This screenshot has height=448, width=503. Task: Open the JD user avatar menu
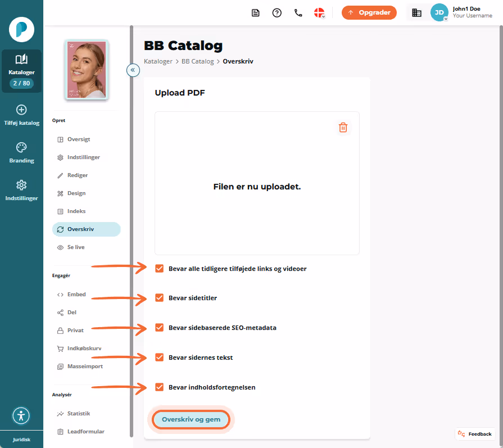[439, 12]
